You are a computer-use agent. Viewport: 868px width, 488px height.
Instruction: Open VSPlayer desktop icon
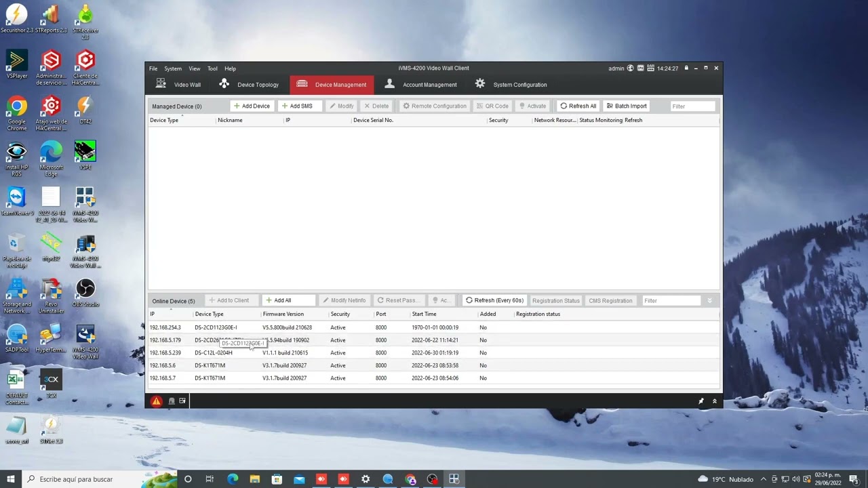pos(17,64)
